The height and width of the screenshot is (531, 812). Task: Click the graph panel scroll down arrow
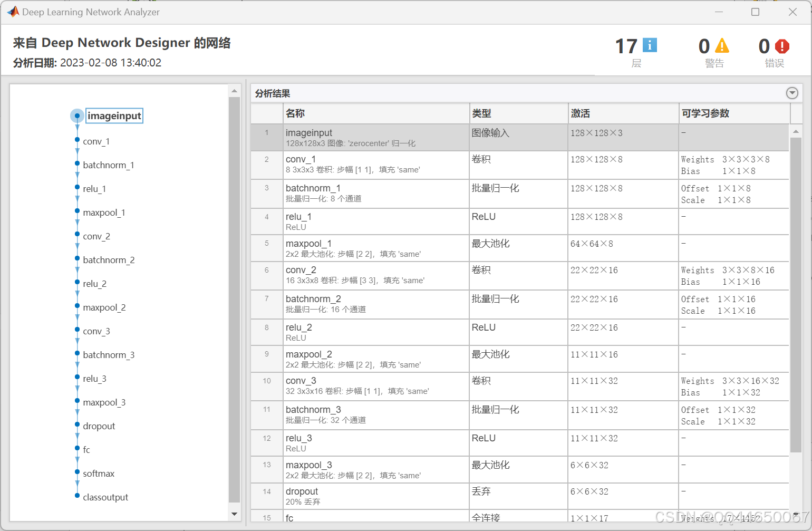click(235, 514)
